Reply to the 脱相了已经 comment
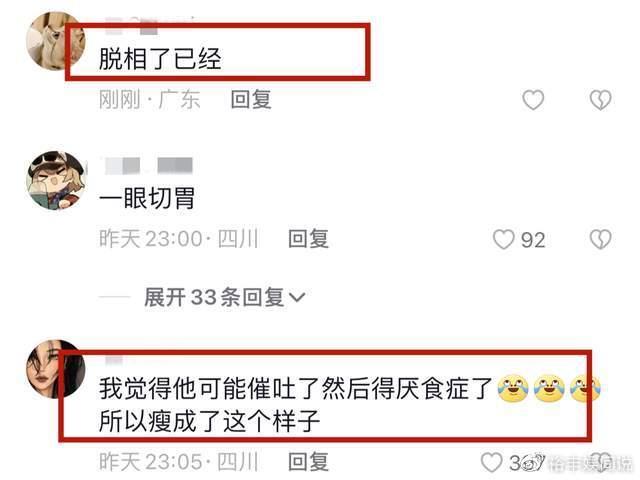The width and height of the screenshot is (640, 480). click(251, 100)
